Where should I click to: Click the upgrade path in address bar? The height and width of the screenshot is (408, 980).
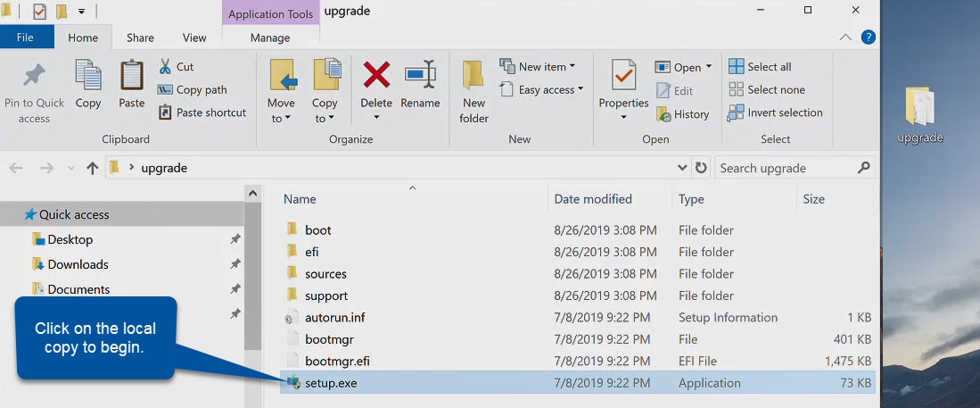(164, 168)
